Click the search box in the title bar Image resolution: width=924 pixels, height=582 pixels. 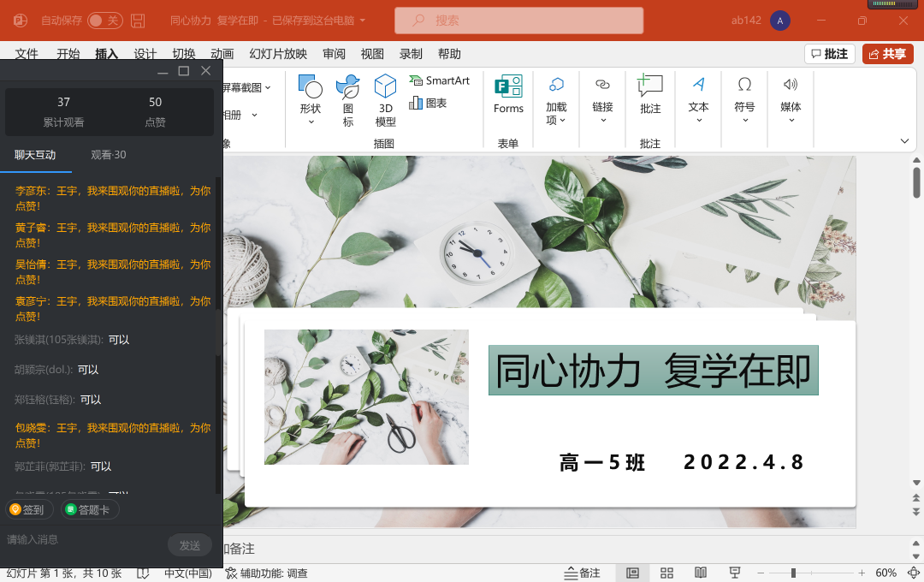point(519,21)
